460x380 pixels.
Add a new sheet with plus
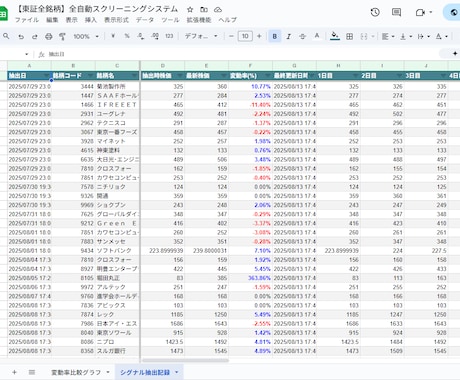click(14, 372)
